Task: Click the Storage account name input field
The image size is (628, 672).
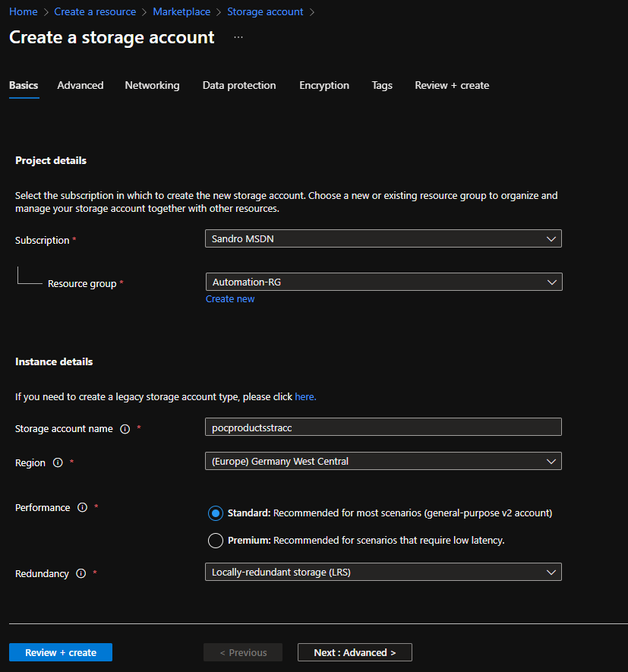Action: click(x=383, y=427)
